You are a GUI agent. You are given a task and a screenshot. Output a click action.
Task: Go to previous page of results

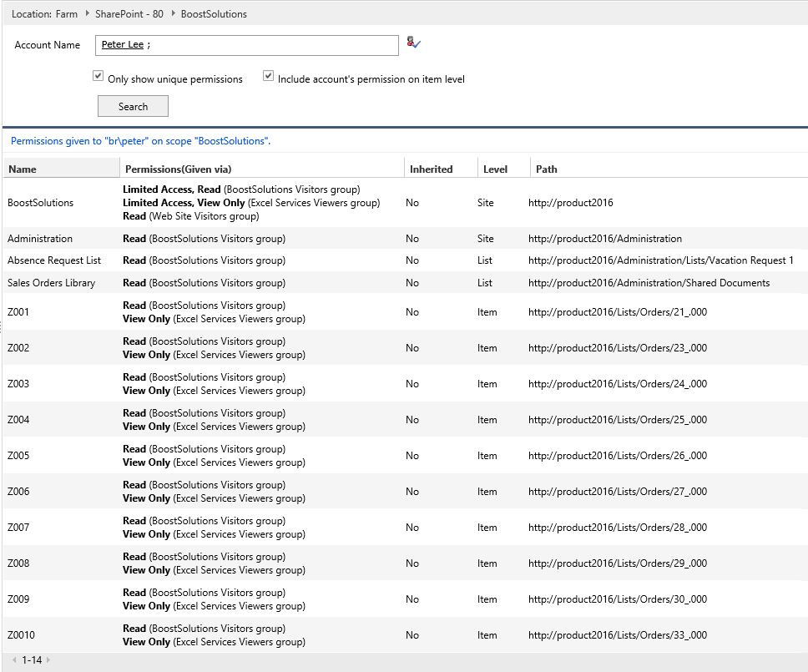click(x=14, y=660)
